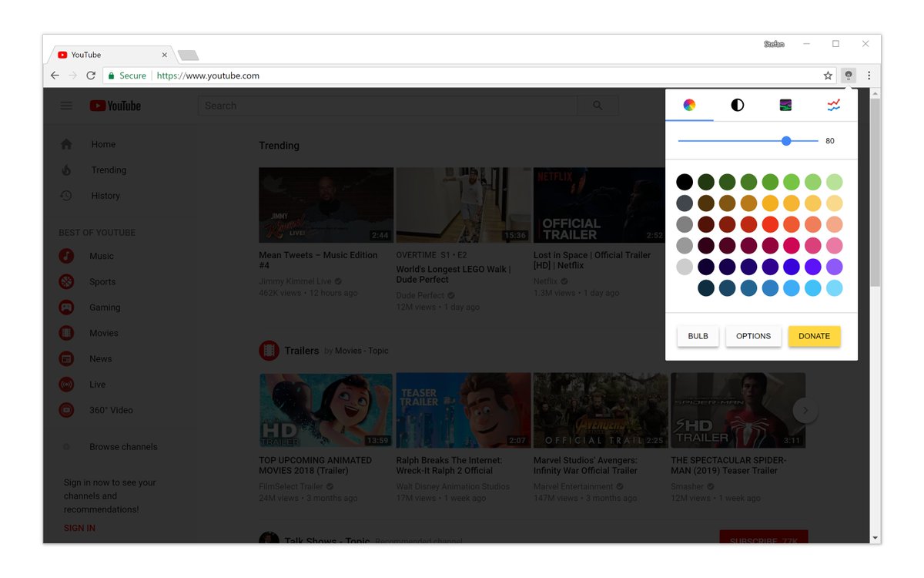Image resolution: width=924 pixels, height=578 pixels.
Task: Open the Sports channel icon
Action: click(x=67, y=282)
